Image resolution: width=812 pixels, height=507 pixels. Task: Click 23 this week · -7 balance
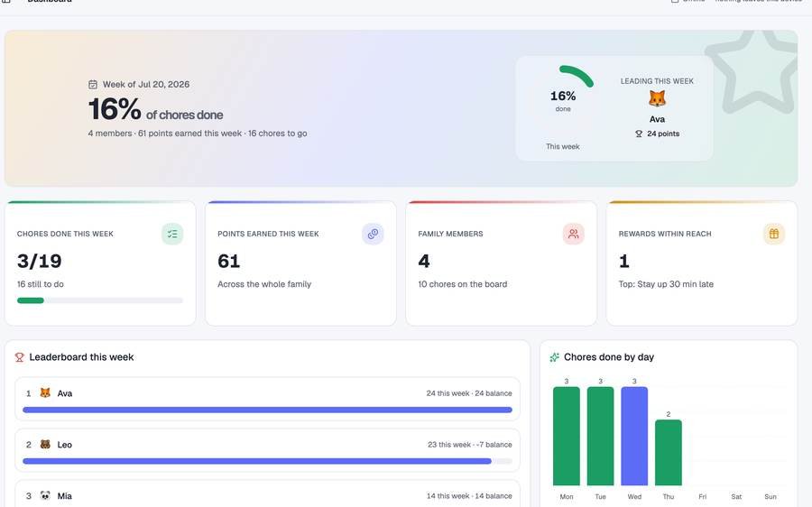click(470, 445)
